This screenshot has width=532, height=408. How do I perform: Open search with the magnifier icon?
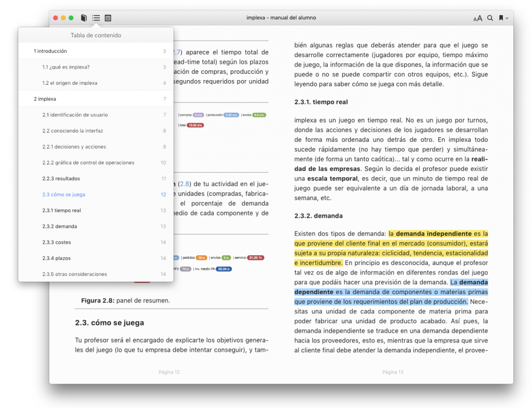tap(489, 18)
